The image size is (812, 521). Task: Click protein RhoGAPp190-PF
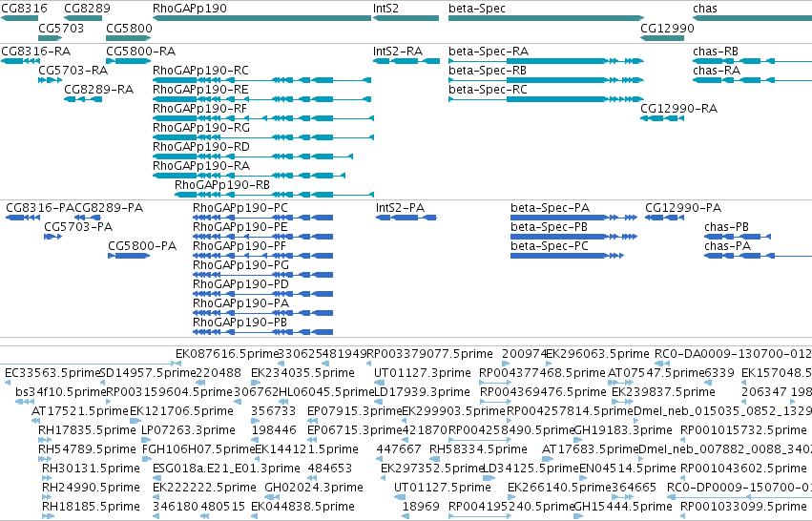click(x=262, y=256)
